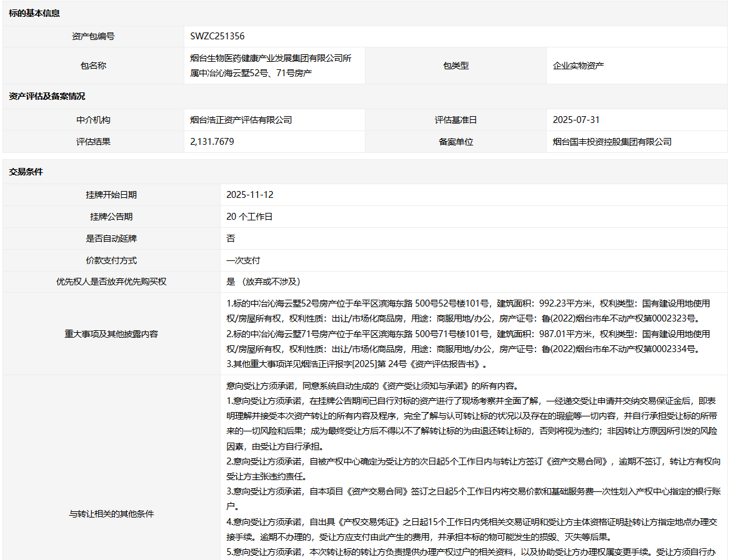Click the 备案单位 value 烟台国丰投资控股集团有限公司
Screen dimensions: 731x560
(x=612, y=142)
